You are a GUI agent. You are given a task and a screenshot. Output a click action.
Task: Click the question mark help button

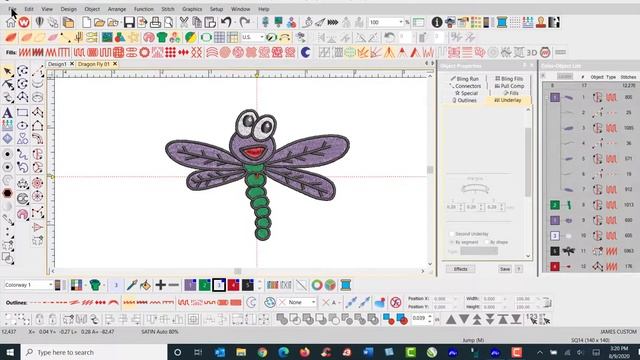(x=519, y=269)
